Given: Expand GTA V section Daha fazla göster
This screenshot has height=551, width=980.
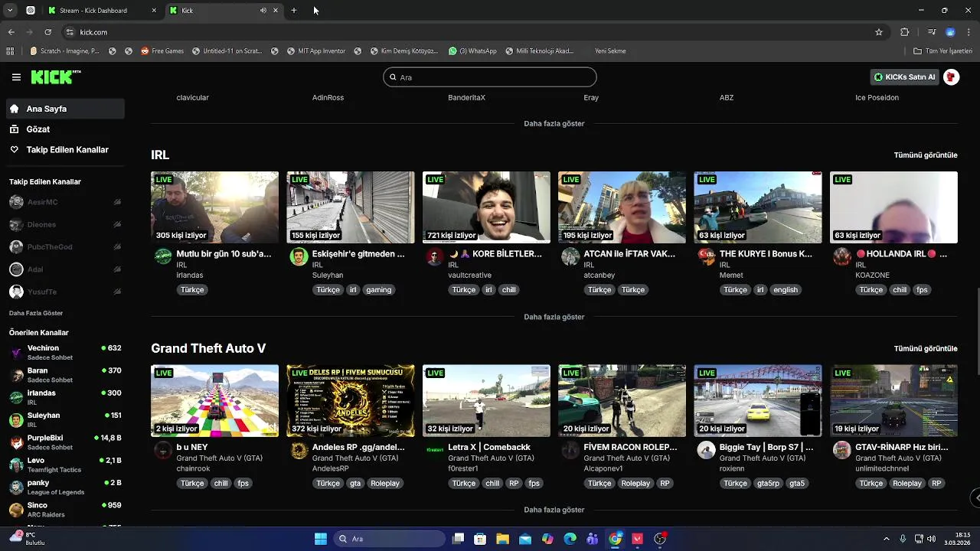Looking at the screenshot, I should [x=554, y=510].
